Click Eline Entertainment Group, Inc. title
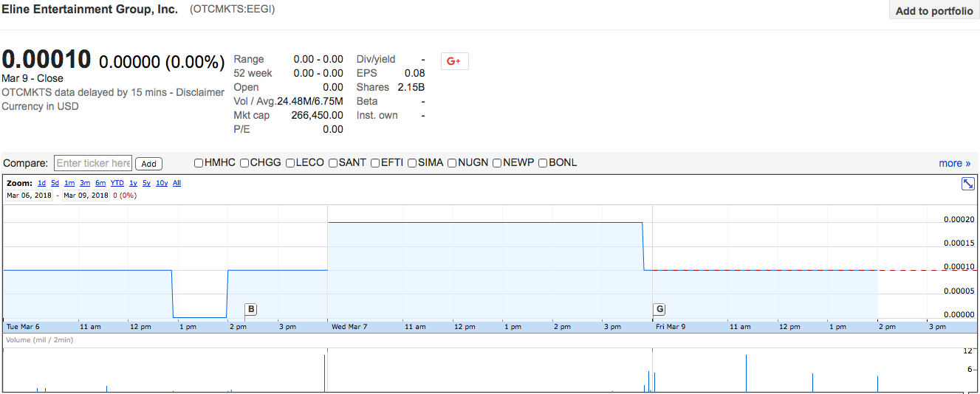 tap(90, 10)
